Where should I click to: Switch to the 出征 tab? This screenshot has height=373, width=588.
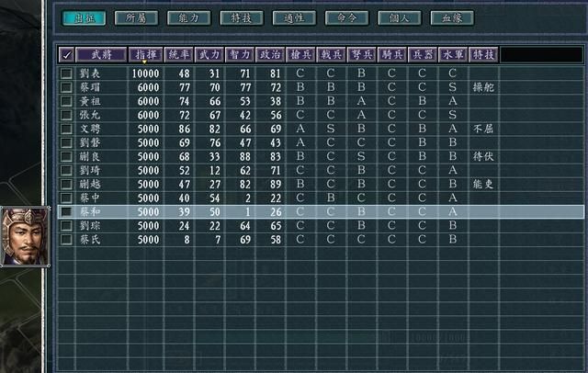tap(84, 17)
